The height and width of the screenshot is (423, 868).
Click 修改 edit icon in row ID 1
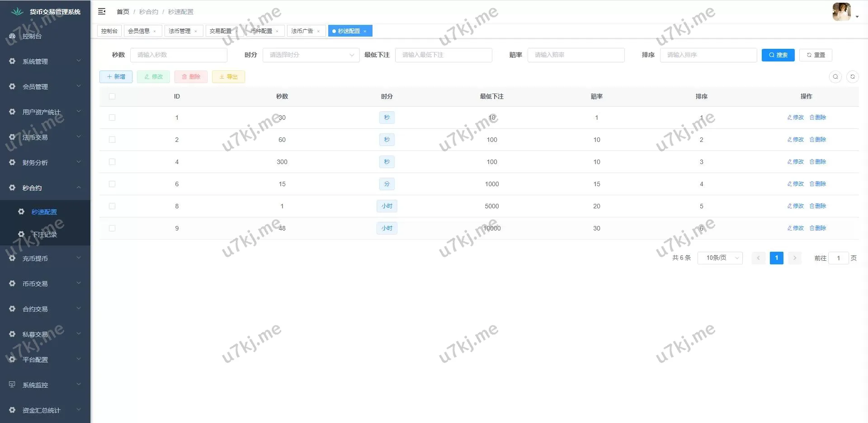click(x=795, y=117)
